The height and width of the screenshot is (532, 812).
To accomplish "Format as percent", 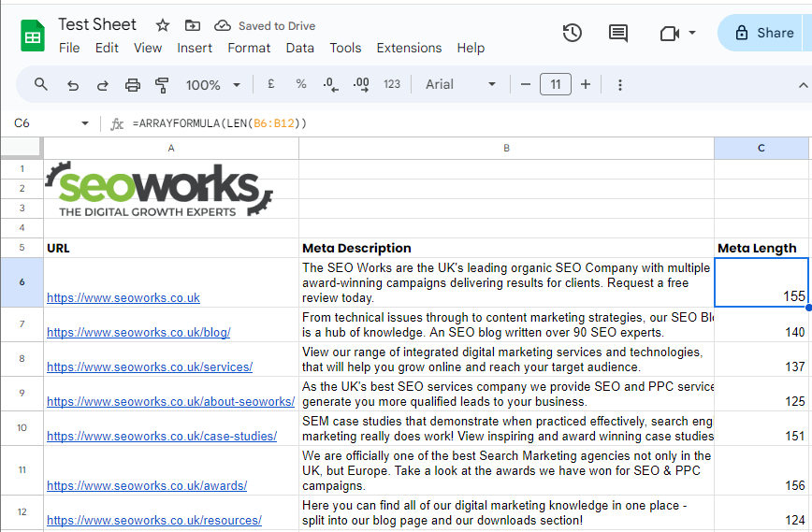I will pos(301,84).
